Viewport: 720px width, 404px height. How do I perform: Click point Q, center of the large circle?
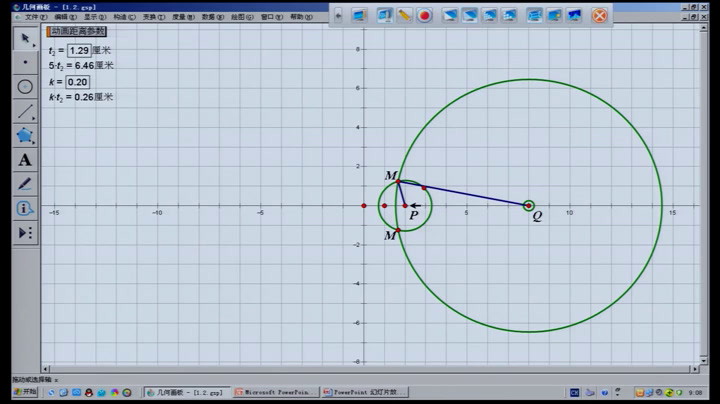point(529,206)
